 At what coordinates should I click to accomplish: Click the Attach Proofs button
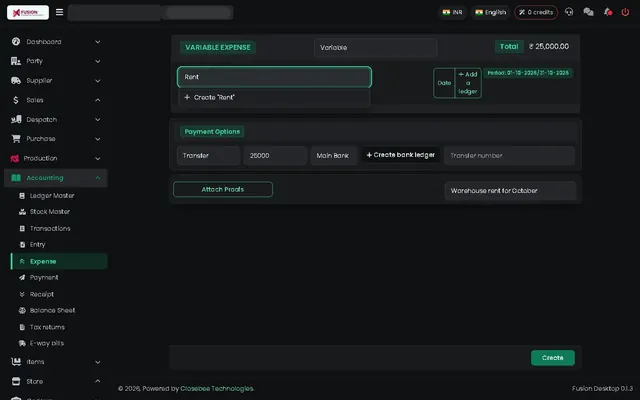223,189
